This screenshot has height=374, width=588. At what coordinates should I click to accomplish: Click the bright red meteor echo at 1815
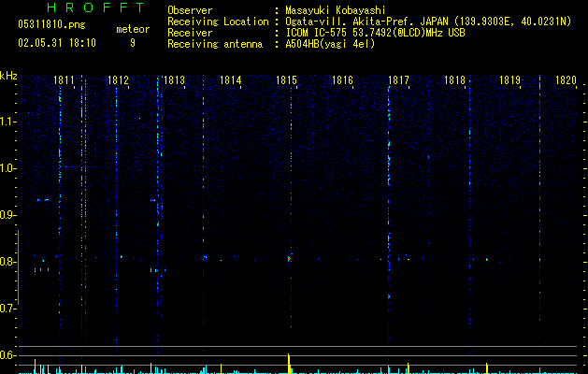(x=289, y=259)
